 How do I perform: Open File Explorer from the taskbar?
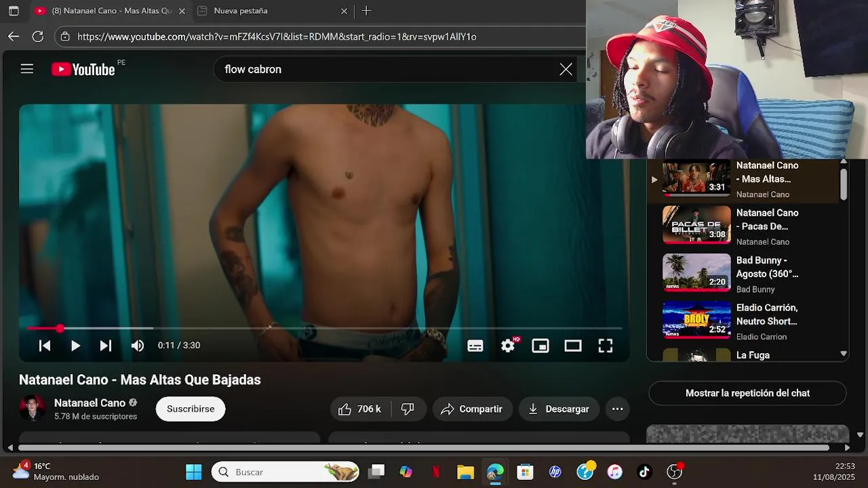pyautogui.click(x=465, y=472)
